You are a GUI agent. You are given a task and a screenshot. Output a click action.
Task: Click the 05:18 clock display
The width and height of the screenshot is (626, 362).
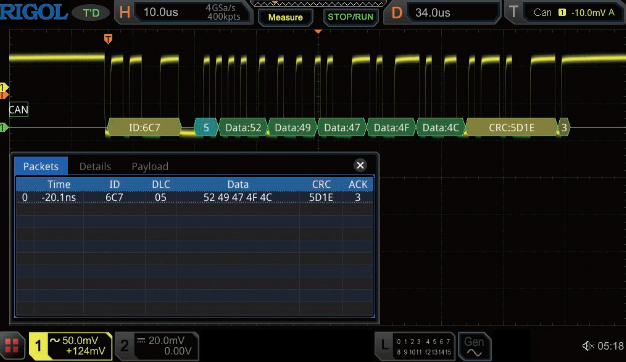[611, 346]
